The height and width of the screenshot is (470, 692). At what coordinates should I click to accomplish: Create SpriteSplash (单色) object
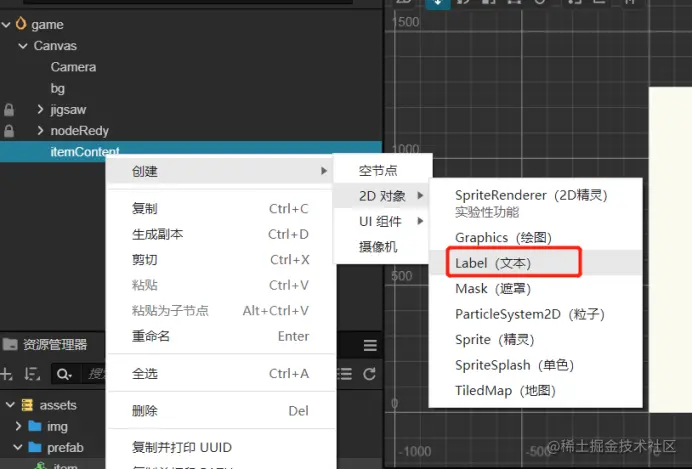click(535, 365)
